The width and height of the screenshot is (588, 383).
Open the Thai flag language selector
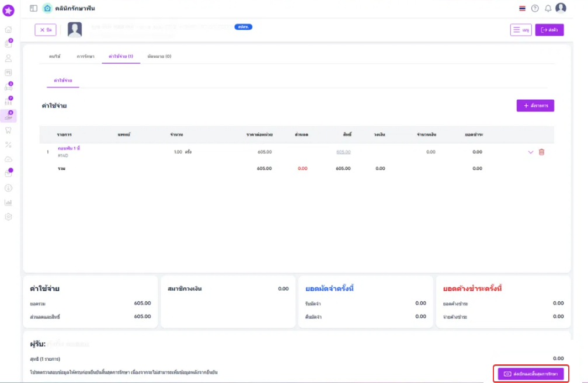coord(522,8)
